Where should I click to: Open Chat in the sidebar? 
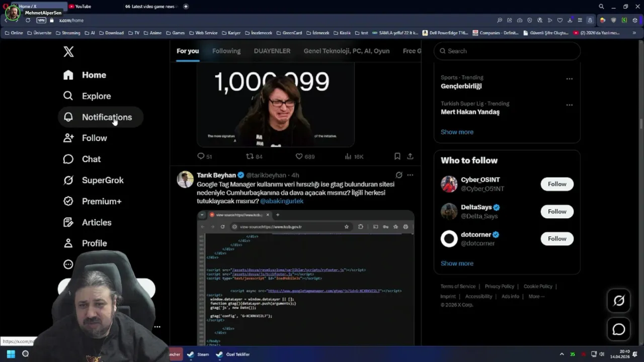point(82,159)
